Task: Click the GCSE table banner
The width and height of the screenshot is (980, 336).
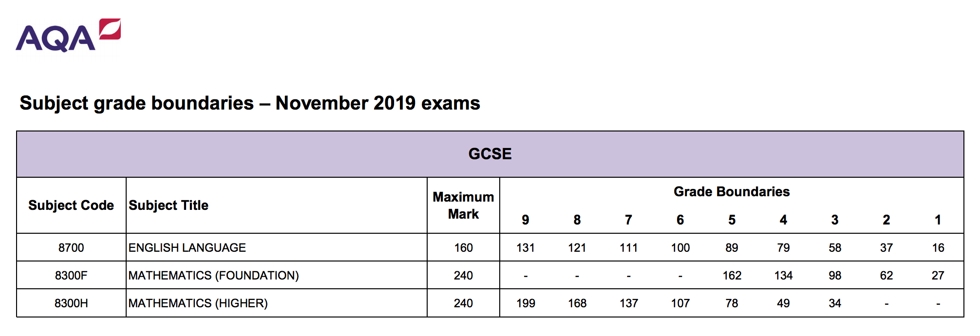Action: [x=490, y=154]
